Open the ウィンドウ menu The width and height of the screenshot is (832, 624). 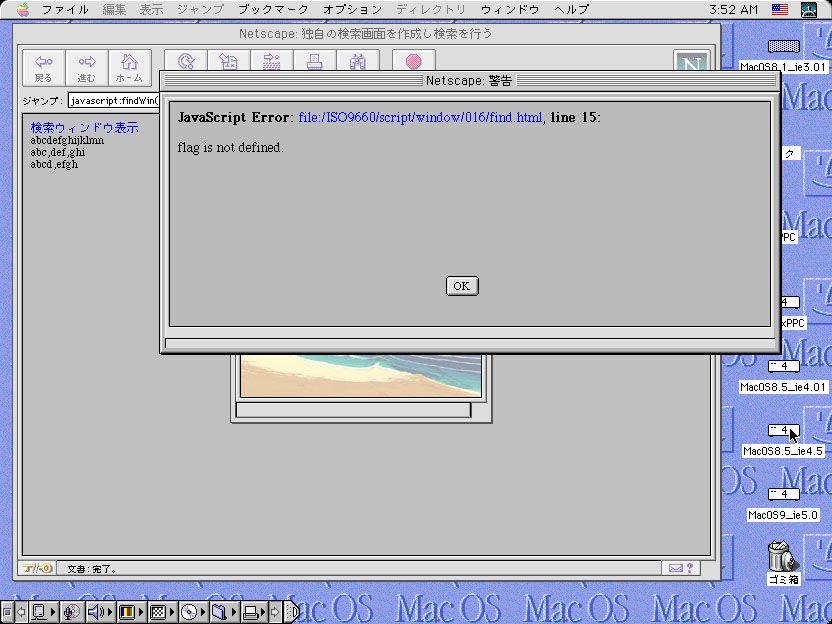coord(510,10)
